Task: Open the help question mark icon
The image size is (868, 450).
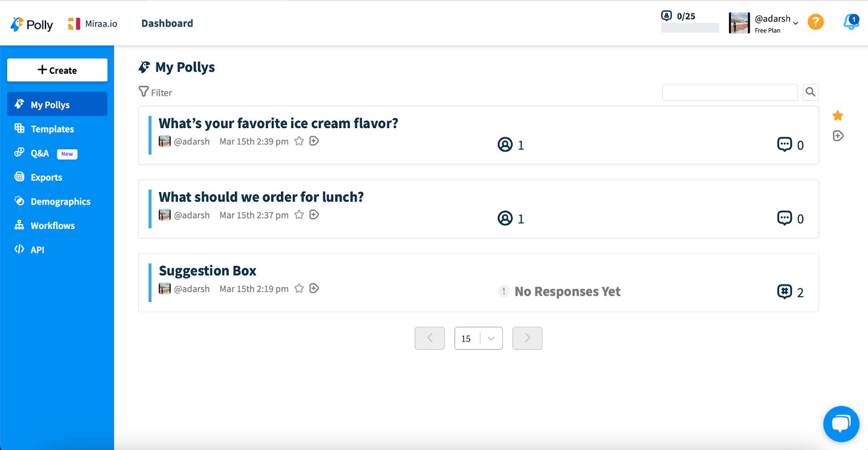Action: [815, 22]
